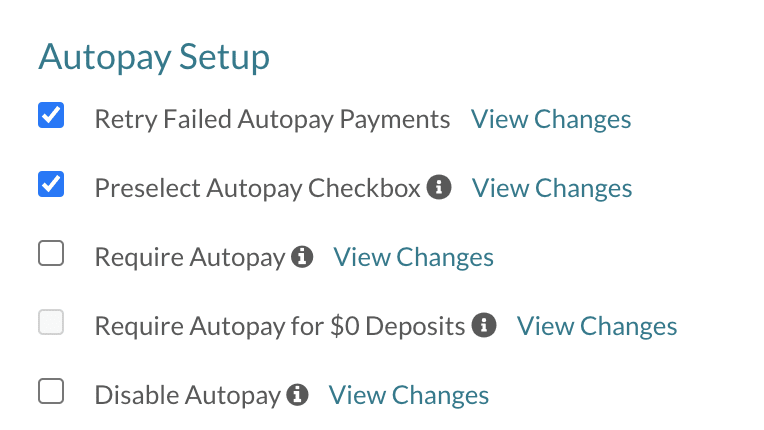Click the 'Disable Autopay' label text
The height and width of the screenshot is (430, 764).
187,395
